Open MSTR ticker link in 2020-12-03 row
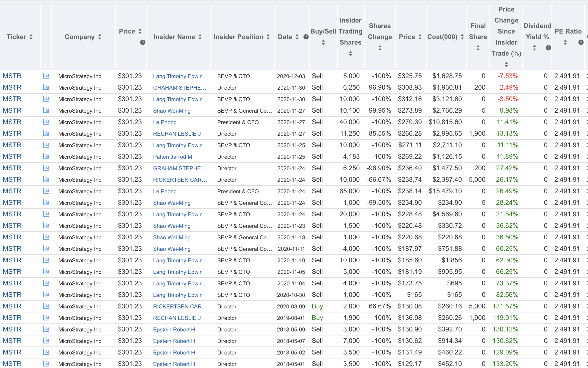Viewport: 588px width, 368px height. 12,76
